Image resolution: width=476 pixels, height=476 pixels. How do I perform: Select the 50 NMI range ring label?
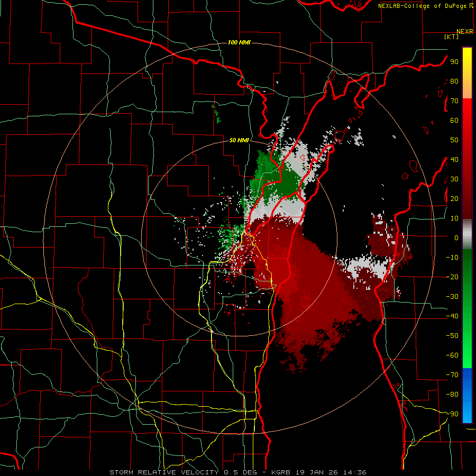tap(239, 140)
